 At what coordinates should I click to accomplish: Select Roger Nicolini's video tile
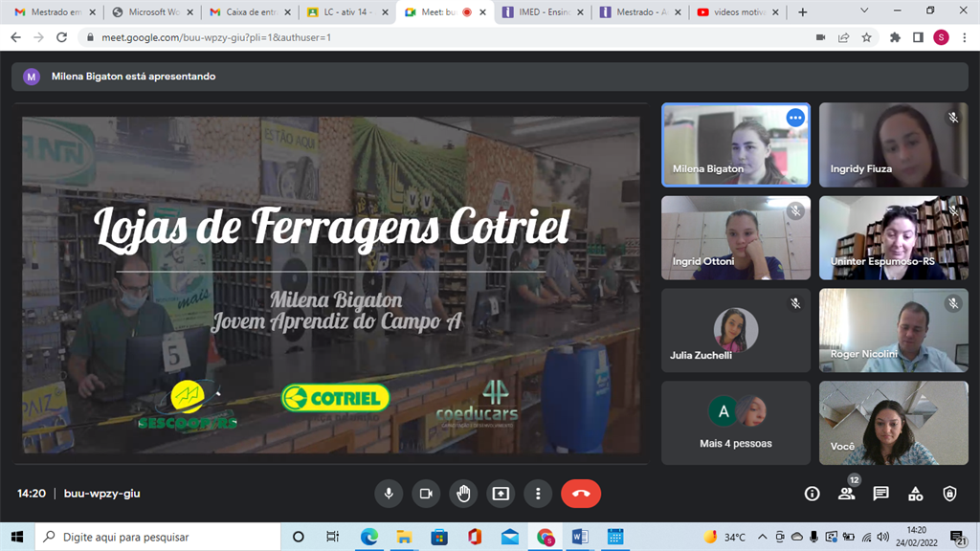(894, 330)
